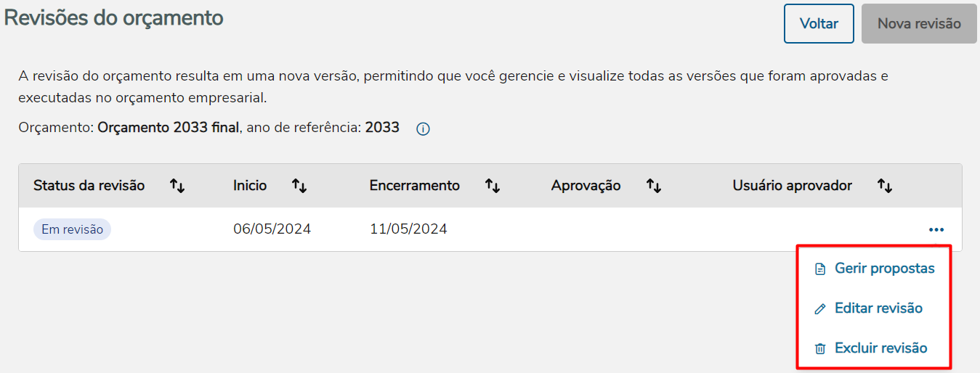Open the three-dot actions menu of the row
The height and width of the screenshot is (373, 980).
pos(936,230)
